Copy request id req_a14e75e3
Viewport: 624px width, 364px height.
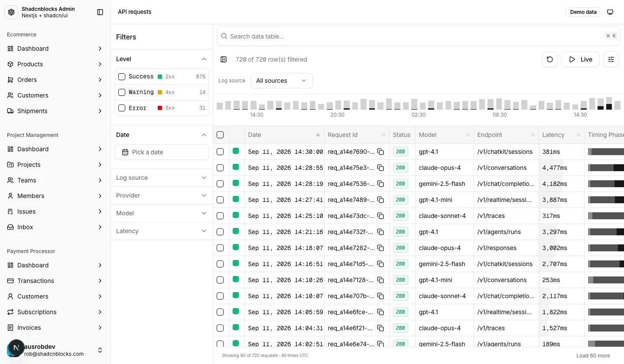[380, 168]
